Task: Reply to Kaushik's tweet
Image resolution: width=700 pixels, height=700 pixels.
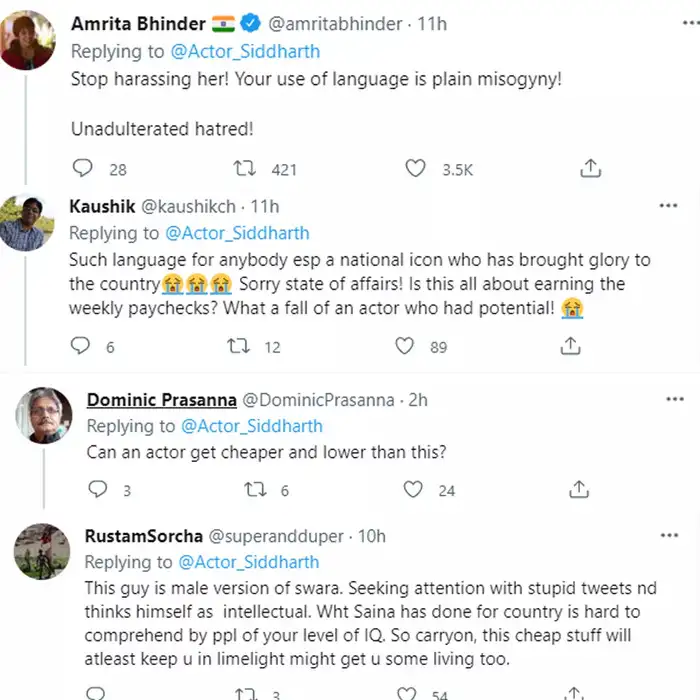Action: [x=83, y=346]
